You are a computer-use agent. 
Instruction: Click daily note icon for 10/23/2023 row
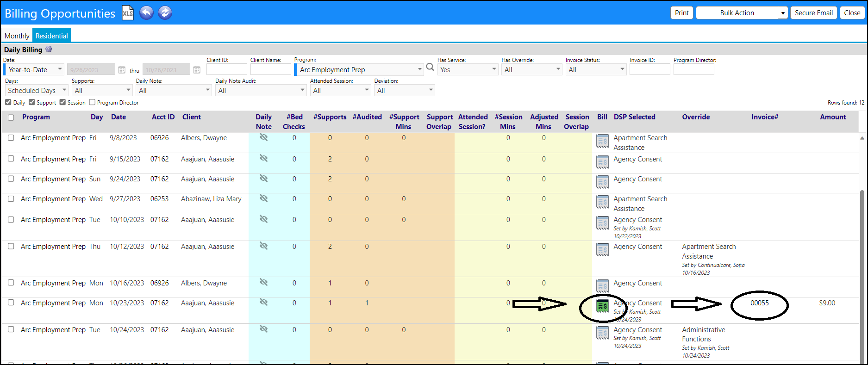pyautogui.click(x=263, y=302)
